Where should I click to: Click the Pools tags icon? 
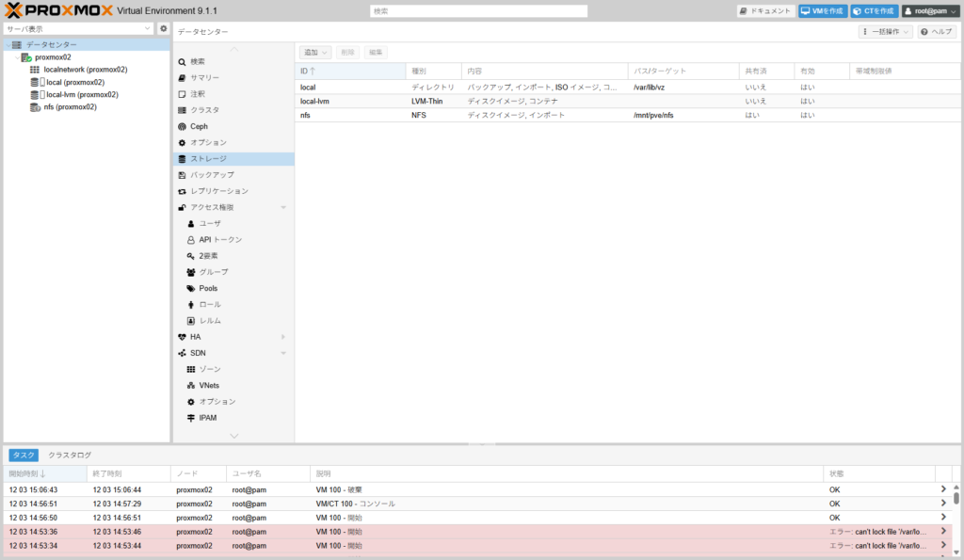(x=191, y=288)
